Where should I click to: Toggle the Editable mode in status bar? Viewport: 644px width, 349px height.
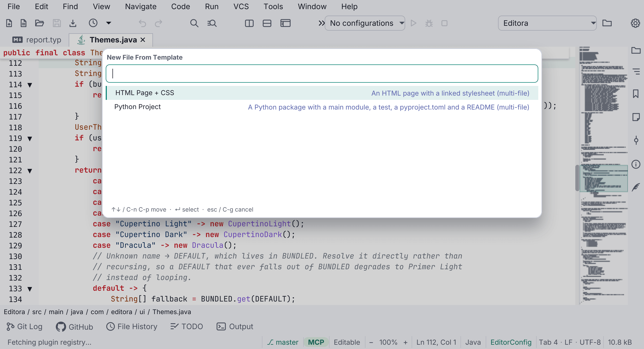[347, 342]
